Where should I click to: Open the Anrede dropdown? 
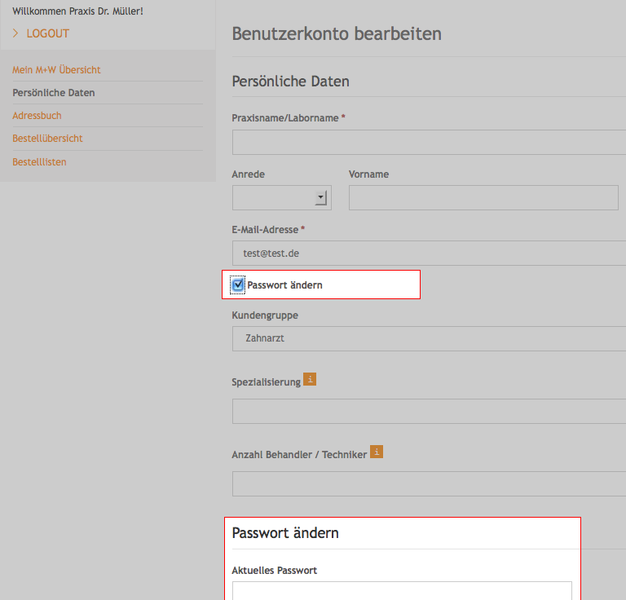(281, 198)
